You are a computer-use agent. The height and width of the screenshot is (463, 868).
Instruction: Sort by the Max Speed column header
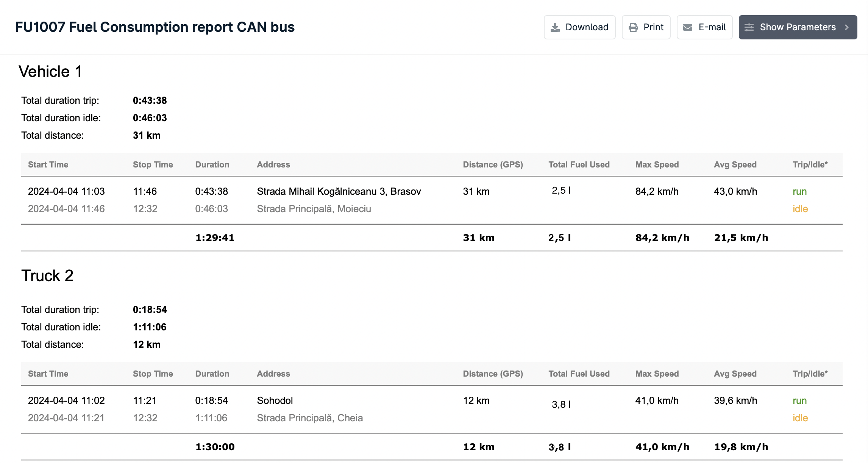pos(657,164)
